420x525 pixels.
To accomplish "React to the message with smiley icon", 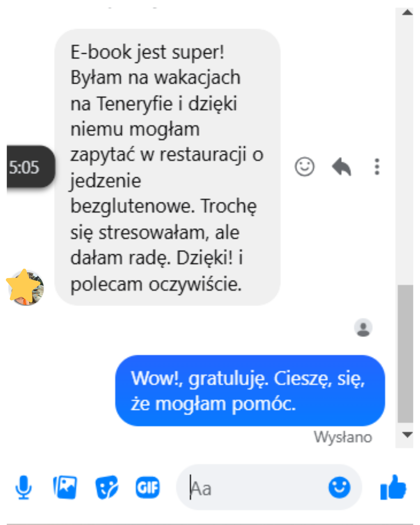I will 304,167.
